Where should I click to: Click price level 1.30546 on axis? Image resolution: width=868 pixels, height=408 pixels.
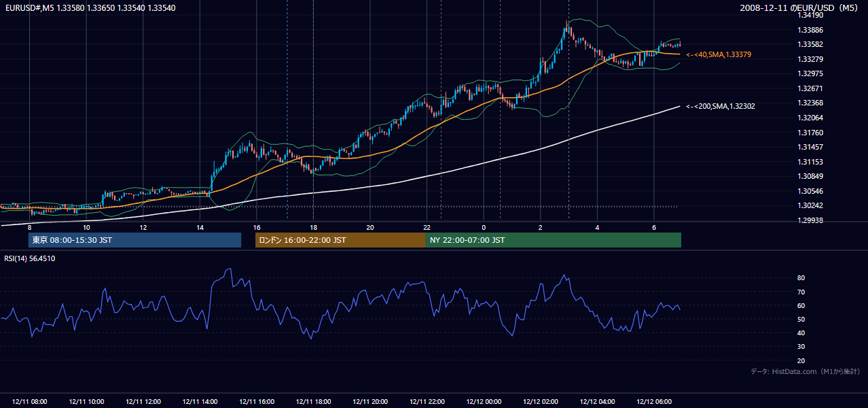click(810, 191)
